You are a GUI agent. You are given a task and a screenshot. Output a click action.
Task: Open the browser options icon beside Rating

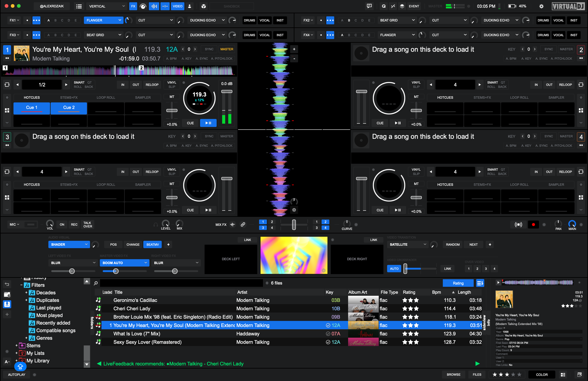(x=480, y=283)
